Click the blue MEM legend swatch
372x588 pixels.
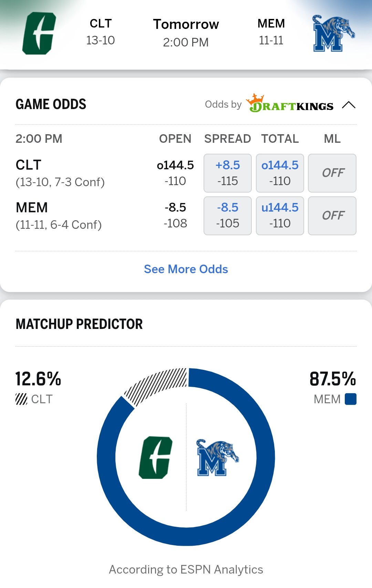click(351, 399)
